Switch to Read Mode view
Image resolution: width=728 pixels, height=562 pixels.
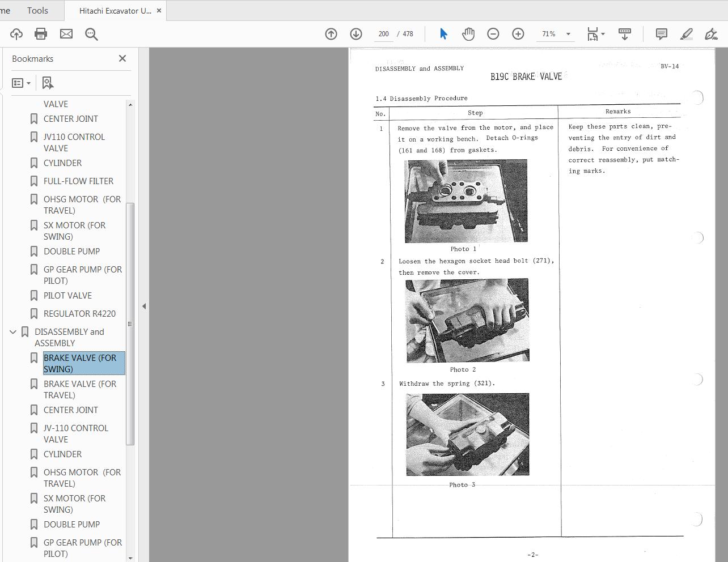pyautogui.click(x=624, y=34)
